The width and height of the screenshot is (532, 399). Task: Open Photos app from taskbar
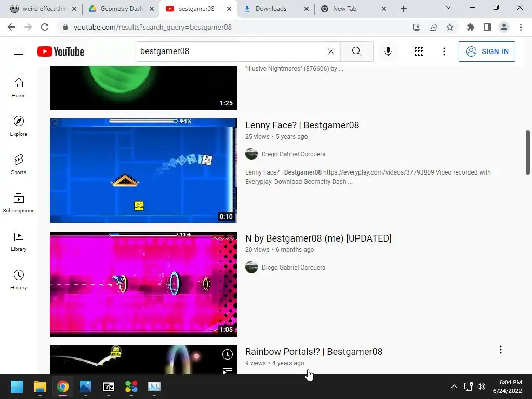[x=86, y=387]
